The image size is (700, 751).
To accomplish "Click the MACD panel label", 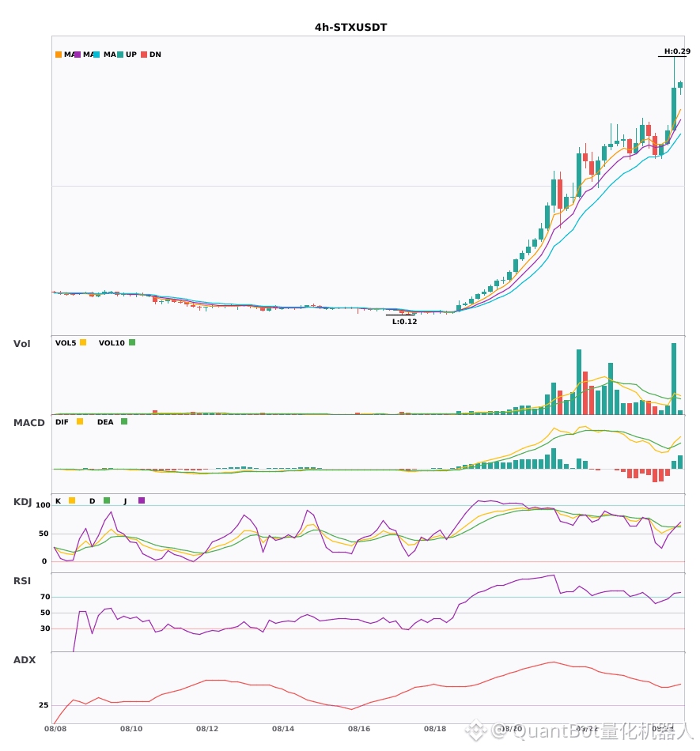I will click(x=28, y=423).
